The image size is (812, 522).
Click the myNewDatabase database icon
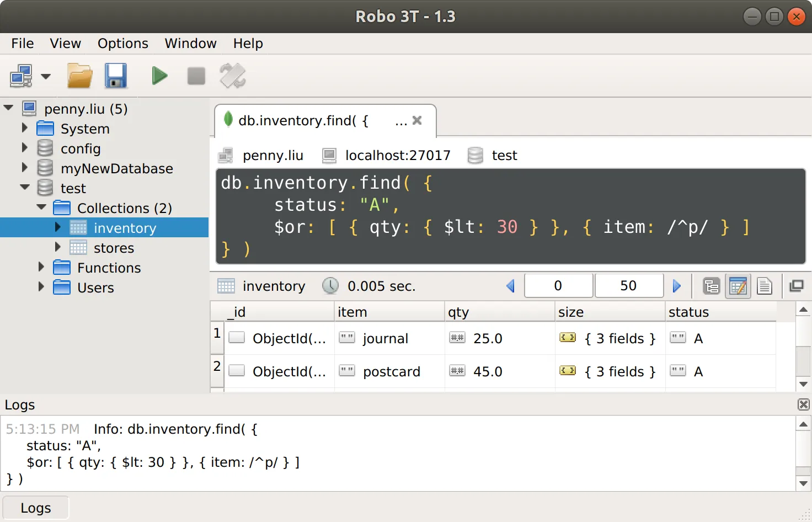click(x=45, y=168)
